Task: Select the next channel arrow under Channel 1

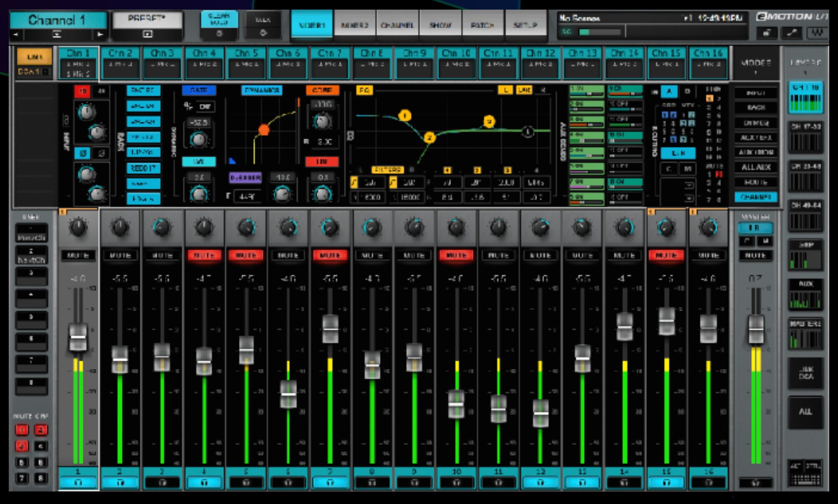Action: tap(100, 34)
